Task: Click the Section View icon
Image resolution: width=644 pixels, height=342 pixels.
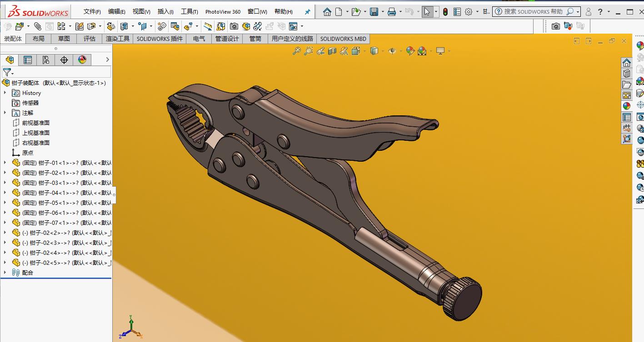Action: [332, 51]
